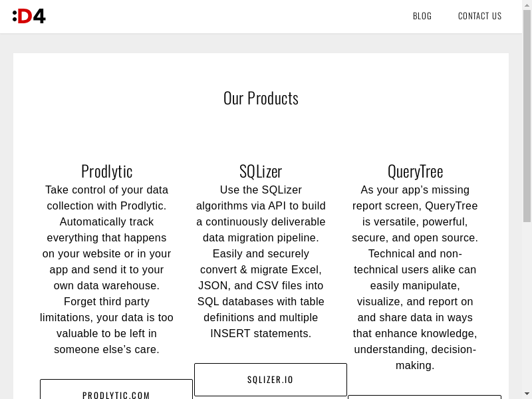Click the QueryTree description paragraph
Screen dimensions: 532x399
415,277
